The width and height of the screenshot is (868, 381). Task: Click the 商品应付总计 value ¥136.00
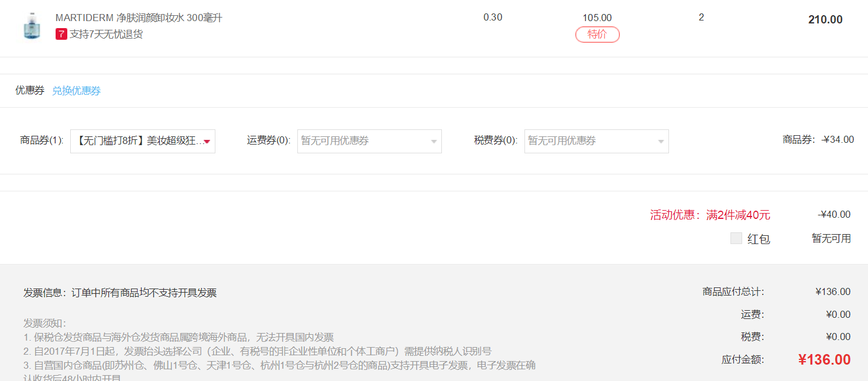[833, 291]
